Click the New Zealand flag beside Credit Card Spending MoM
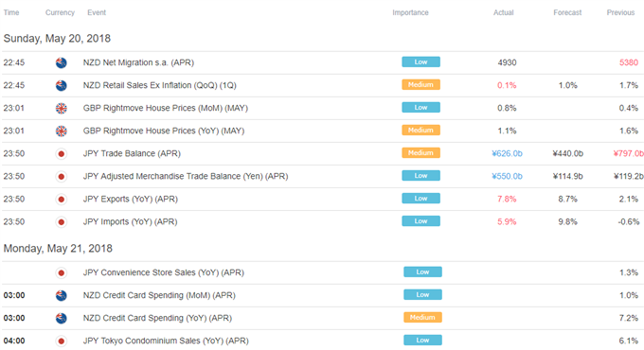The height and width of the screenshot is (350, 644). [x=62, y=295]
